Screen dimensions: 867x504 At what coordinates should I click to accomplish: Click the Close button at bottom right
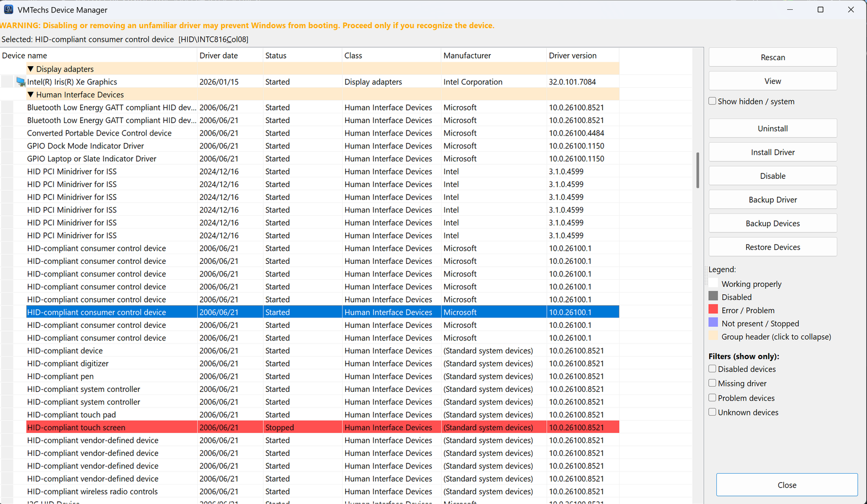pos(787,485)
